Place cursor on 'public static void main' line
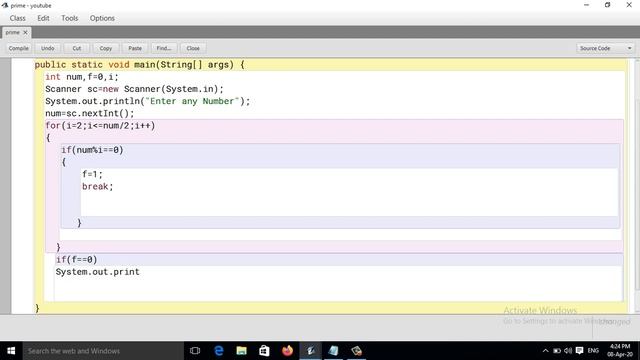The height and width of the screenshot is (360, 640). tap(140, 64)
